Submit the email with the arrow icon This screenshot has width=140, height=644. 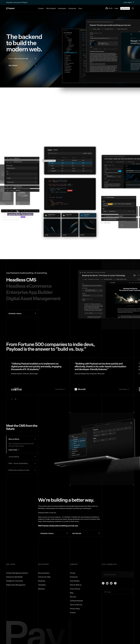pos(131,575)
